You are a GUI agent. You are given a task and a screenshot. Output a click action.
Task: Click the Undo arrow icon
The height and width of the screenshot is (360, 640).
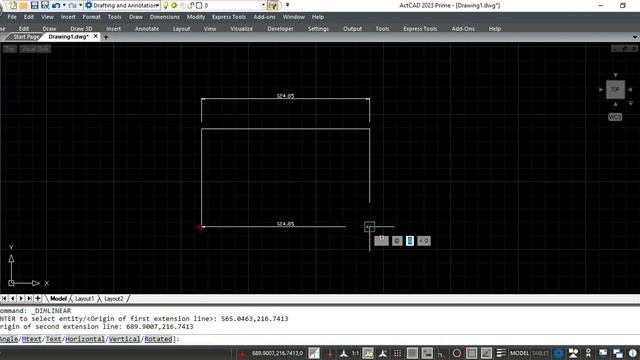coord(56,5)
